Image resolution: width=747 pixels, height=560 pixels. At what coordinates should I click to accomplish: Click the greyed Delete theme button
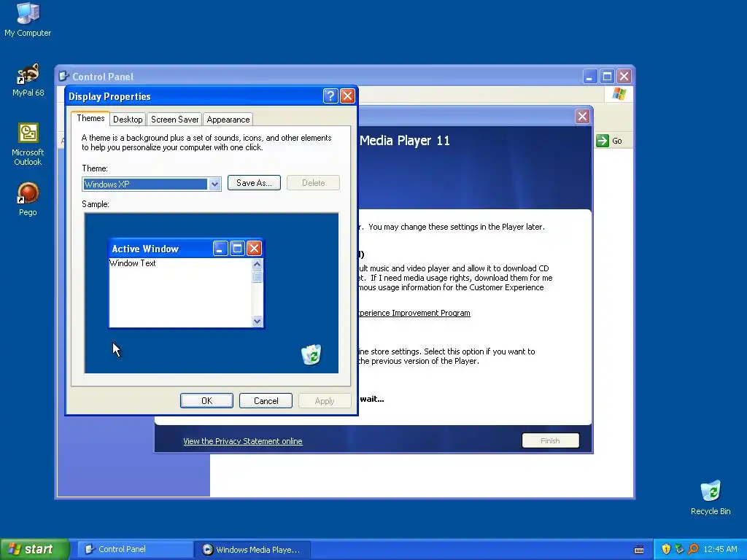tap(313, 183)
